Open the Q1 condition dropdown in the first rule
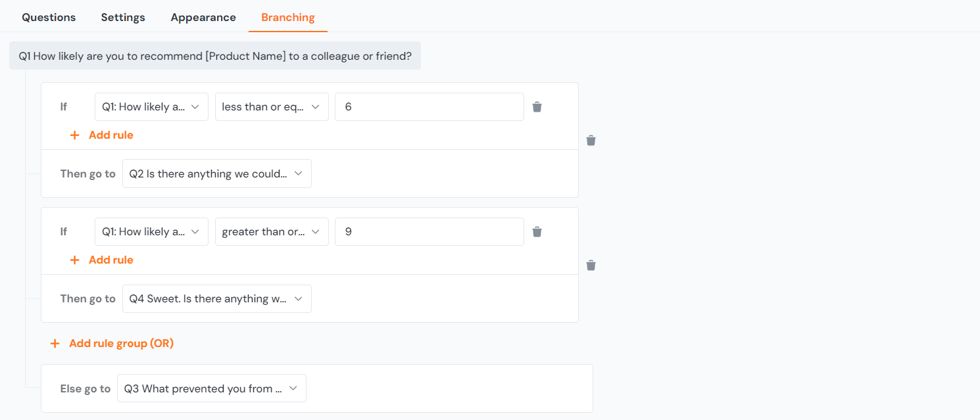This screenshot has width=980, height=420. tap(151, 106)
